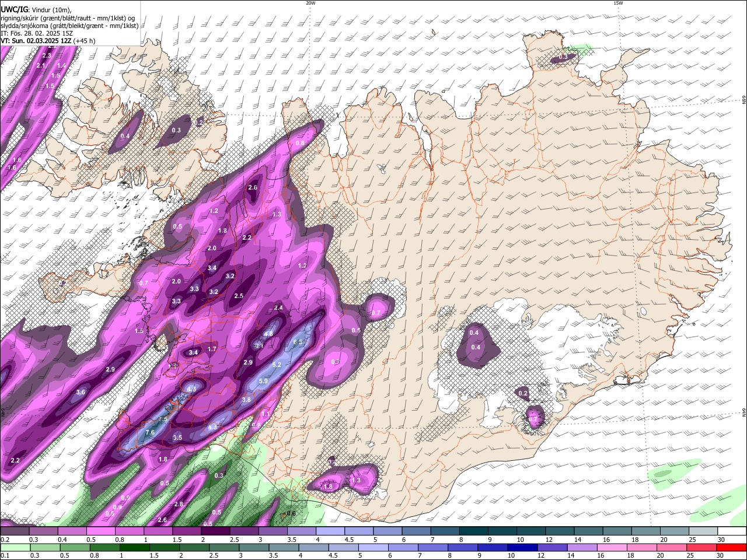The height and width of the screenshot is (560, 747).
Task: Click the precipitation value '0.6' near south coast
Action: 292,514
